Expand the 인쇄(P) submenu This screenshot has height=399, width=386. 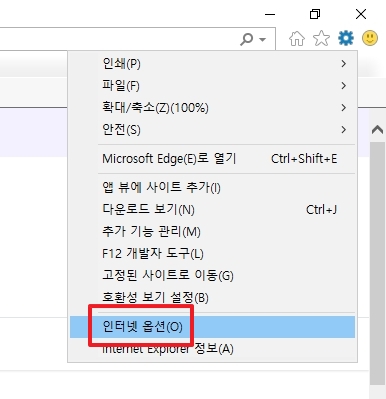pyautogui.click(x=213, y=63)
